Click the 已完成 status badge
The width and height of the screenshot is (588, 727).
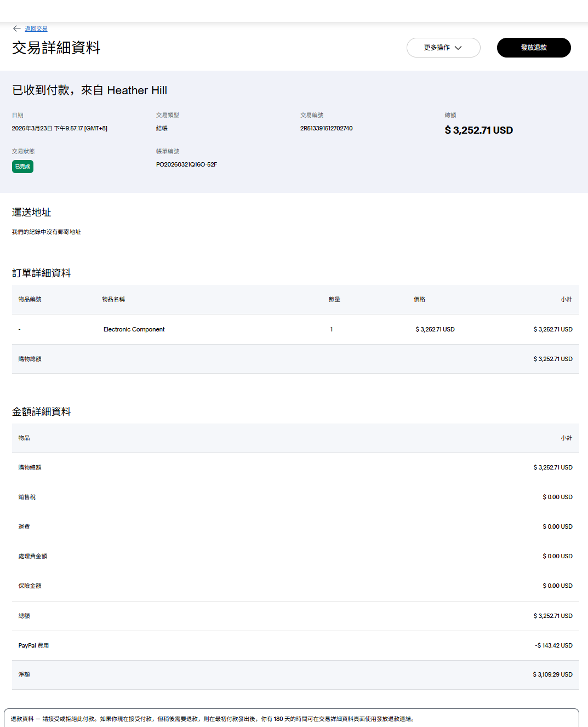click(22, 167)
